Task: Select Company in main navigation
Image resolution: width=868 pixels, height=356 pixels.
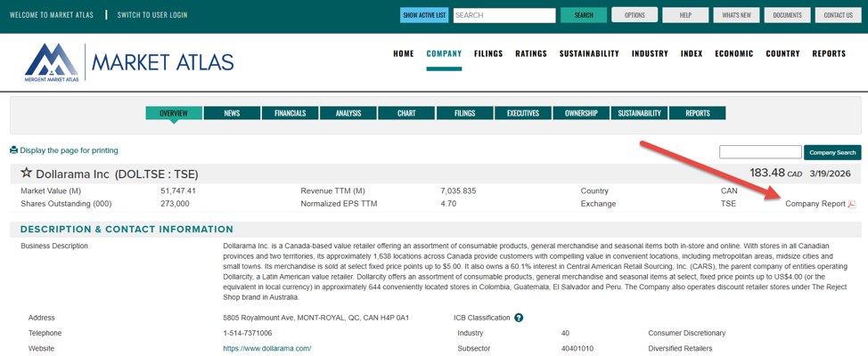Action: (444, 53)
